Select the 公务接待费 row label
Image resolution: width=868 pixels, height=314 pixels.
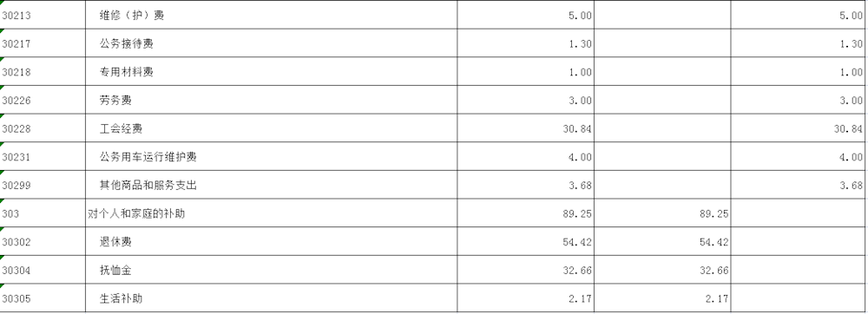[271, 43]
